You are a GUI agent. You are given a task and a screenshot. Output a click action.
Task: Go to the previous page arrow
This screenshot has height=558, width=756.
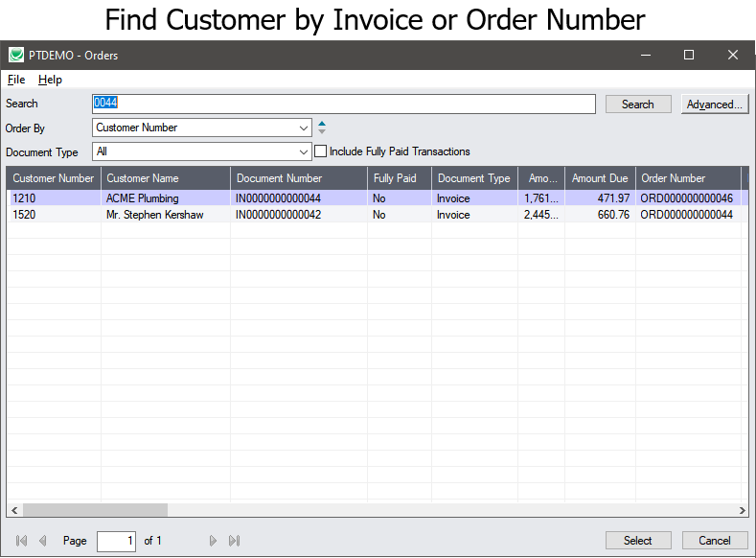pos(42,541)
